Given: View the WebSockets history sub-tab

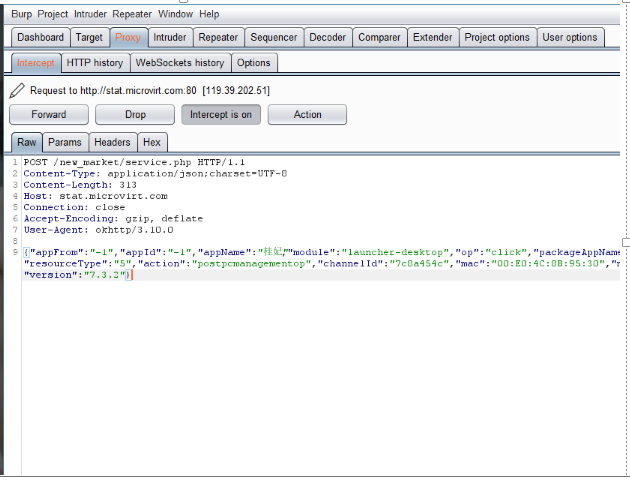Looking at the screenshot, I should (x=180, y=63).
